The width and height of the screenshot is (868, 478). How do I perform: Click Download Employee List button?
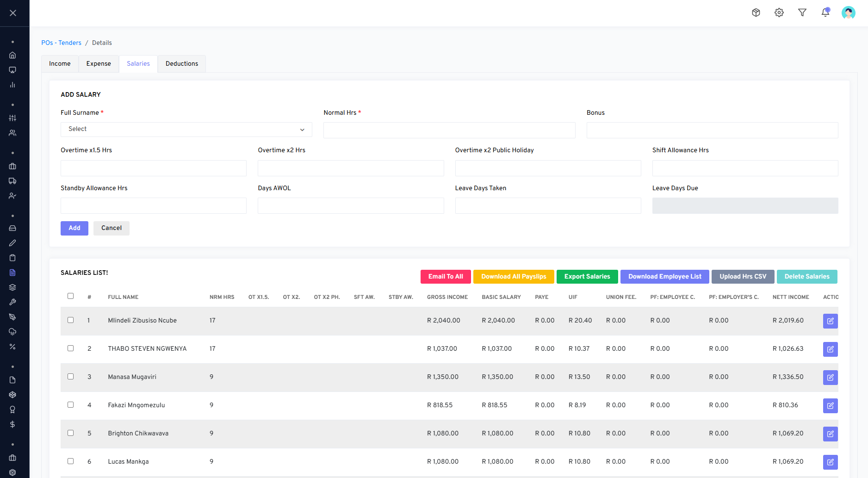coord(665,277)
